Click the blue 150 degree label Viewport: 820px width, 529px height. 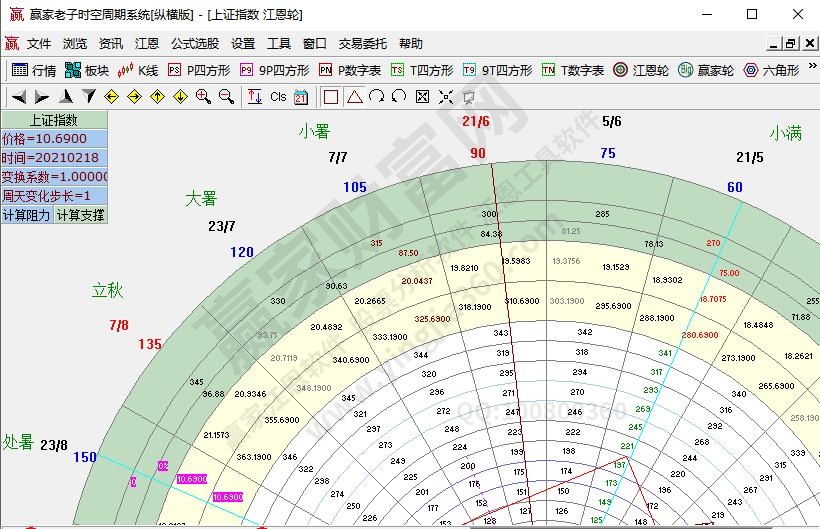tap(85, 457)
